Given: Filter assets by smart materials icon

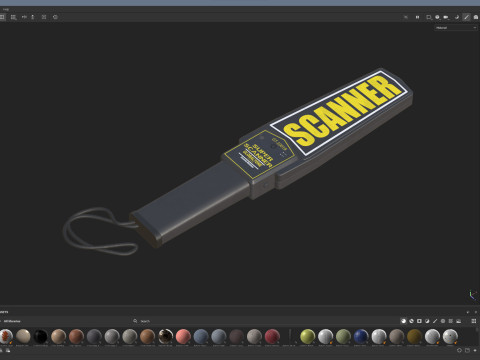Looking at the screenshot, I should click(x=411, y=321).
